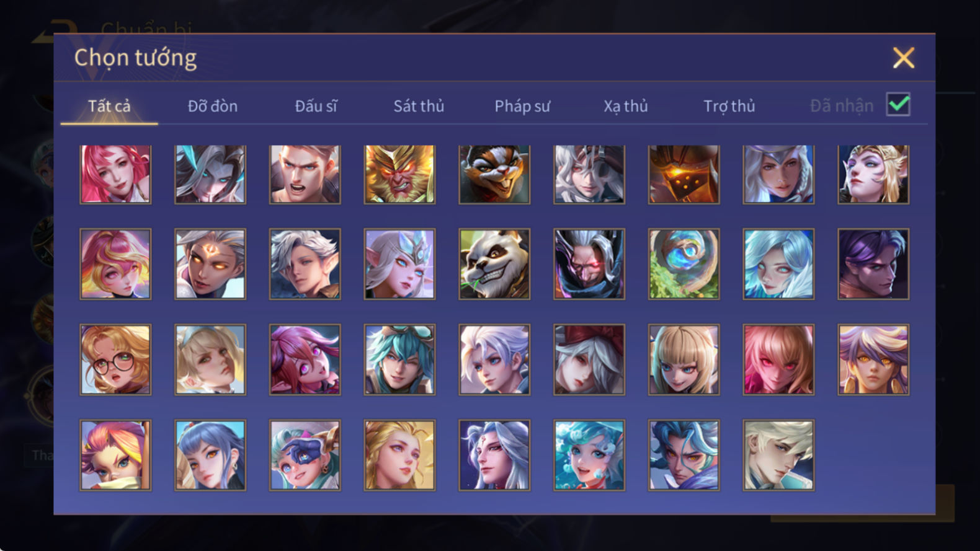Open the Trợ thủ tab
980x551 pixels.
[x=729, y=106]
